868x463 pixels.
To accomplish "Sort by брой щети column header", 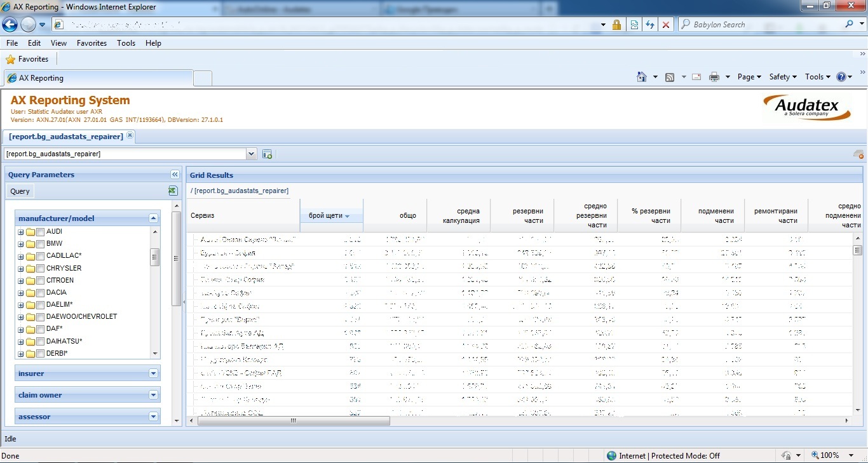I will point(331,216).
